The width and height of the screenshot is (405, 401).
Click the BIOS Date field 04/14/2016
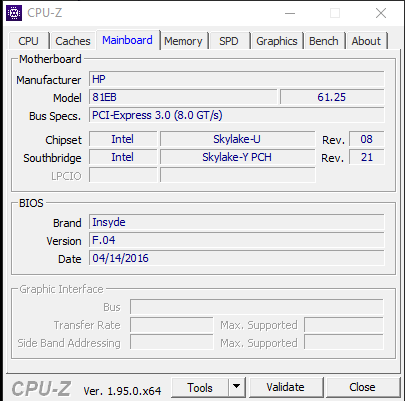point(237,258)
